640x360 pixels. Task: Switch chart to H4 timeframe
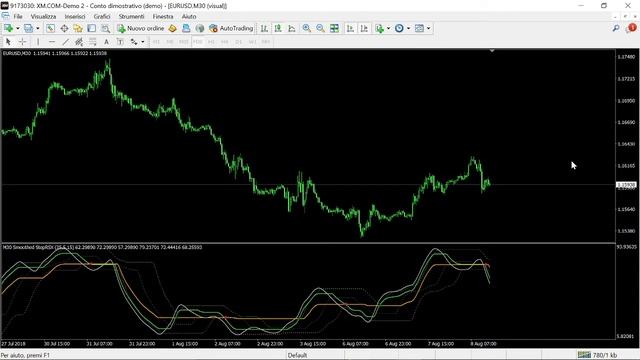[224, 42]
